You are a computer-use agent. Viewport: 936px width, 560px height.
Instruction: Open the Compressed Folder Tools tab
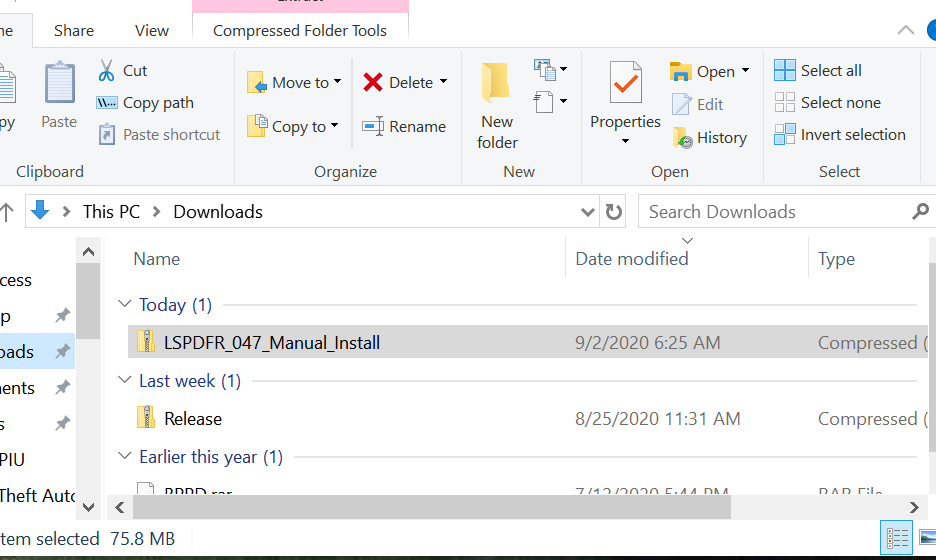click(x=300, y=31)
